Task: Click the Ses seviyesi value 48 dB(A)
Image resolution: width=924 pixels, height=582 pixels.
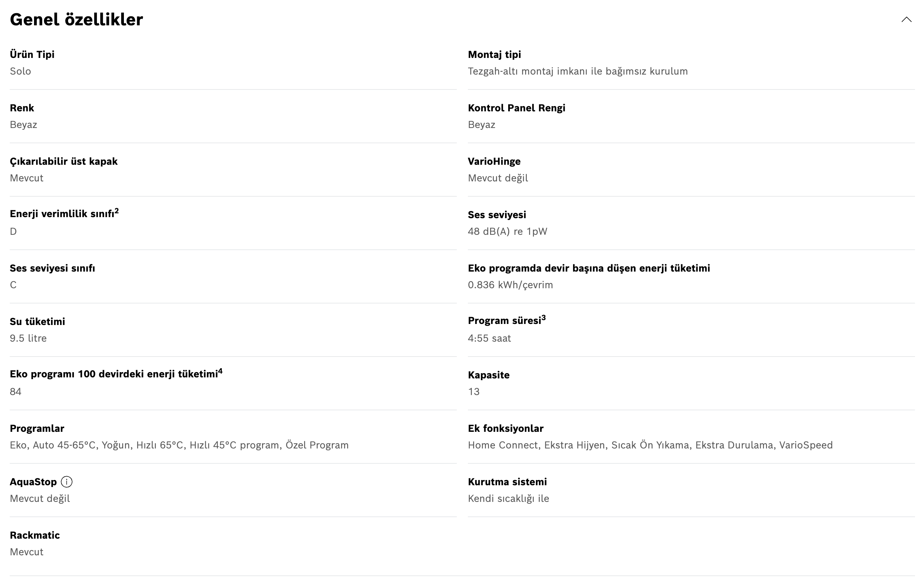Action: [507, 232]
